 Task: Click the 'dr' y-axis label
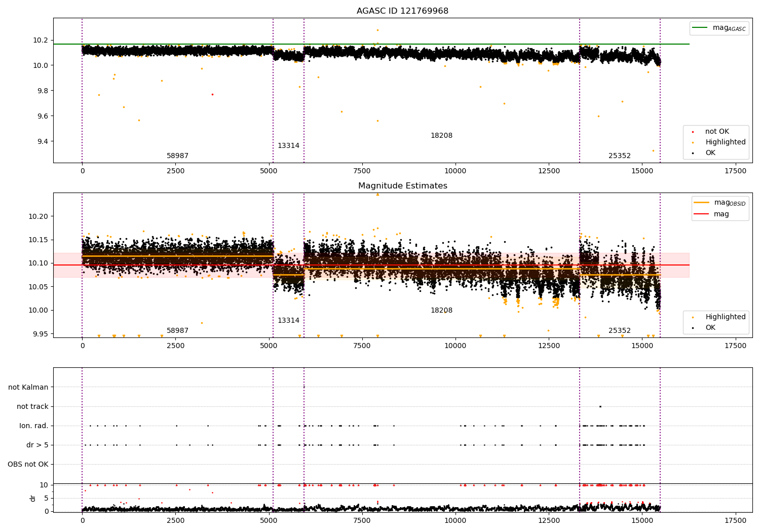[33, 498]
